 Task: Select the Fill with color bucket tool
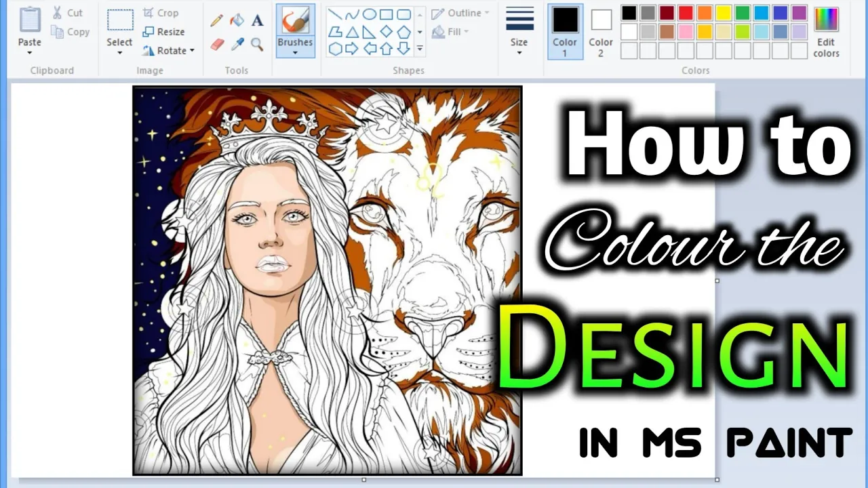(237, 20)
